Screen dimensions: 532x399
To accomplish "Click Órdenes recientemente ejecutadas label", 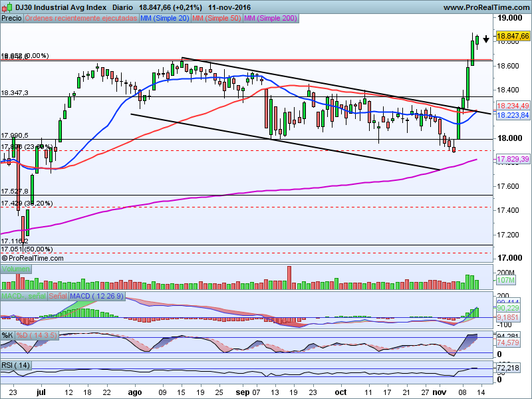I will coord(81,18).
